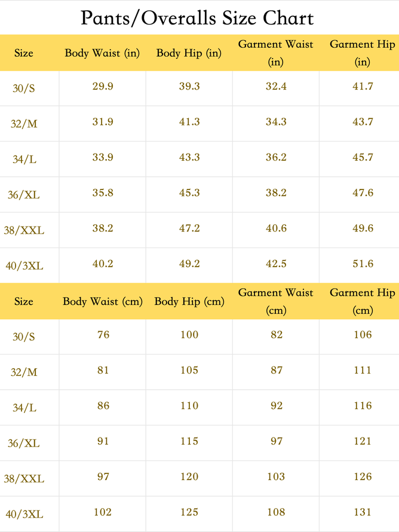Click the garment hip cell showing 121
Screen dimensions: 399x532
(363, 441)
